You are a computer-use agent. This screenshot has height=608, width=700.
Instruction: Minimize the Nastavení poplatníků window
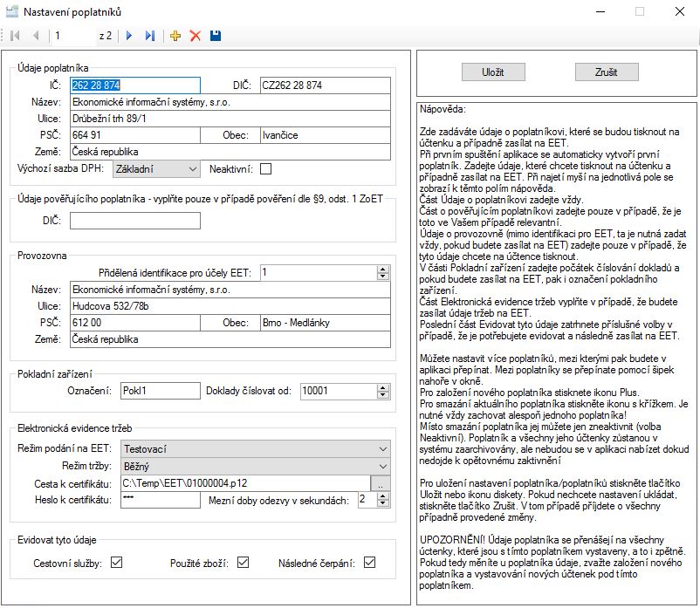click(x=600, y=11)
